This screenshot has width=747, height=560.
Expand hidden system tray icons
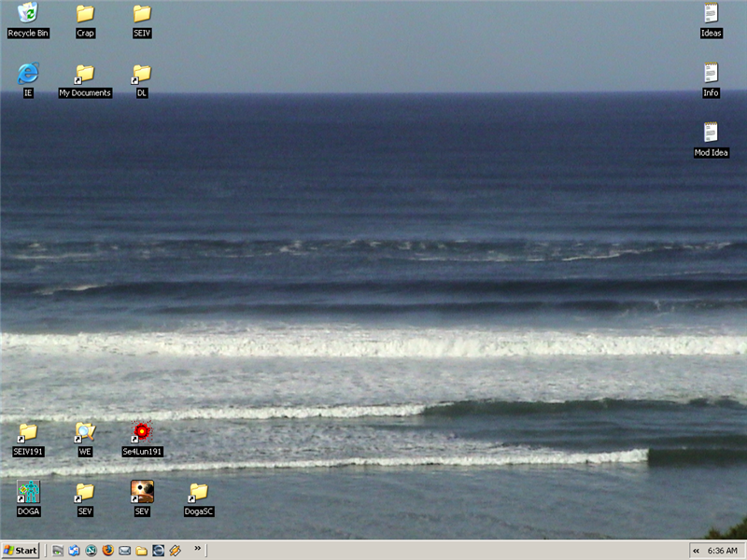pos(697,551)
